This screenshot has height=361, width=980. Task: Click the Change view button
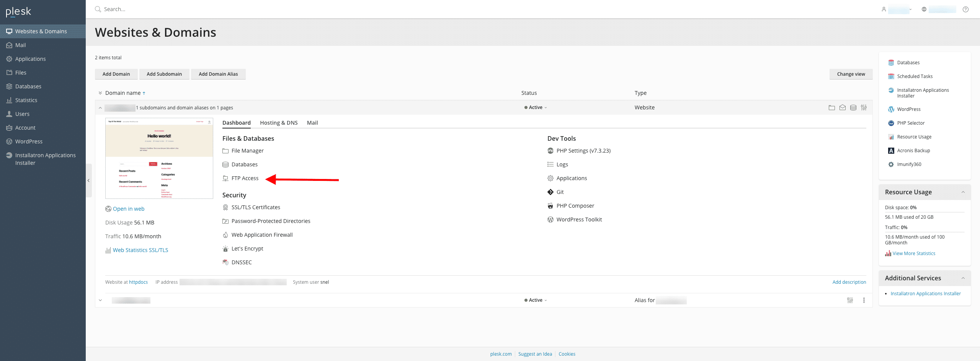[851, 74]
